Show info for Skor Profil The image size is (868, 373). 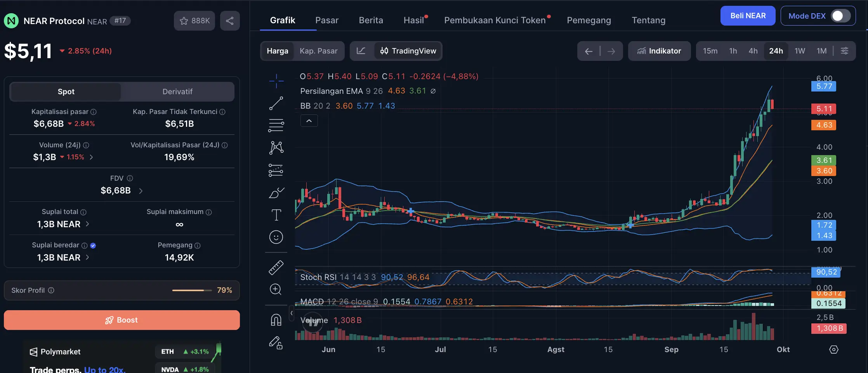[51, 290]
